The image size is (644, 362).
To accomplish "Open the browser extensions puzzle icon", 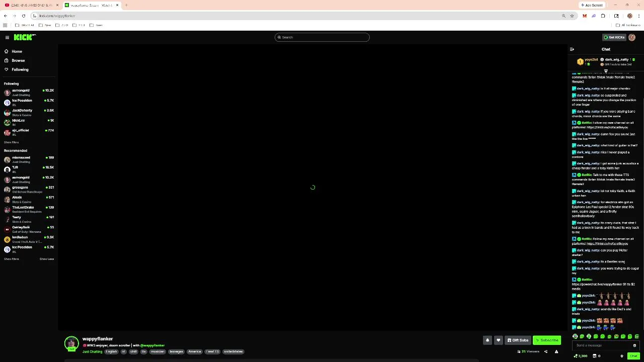I will (603, 16).
